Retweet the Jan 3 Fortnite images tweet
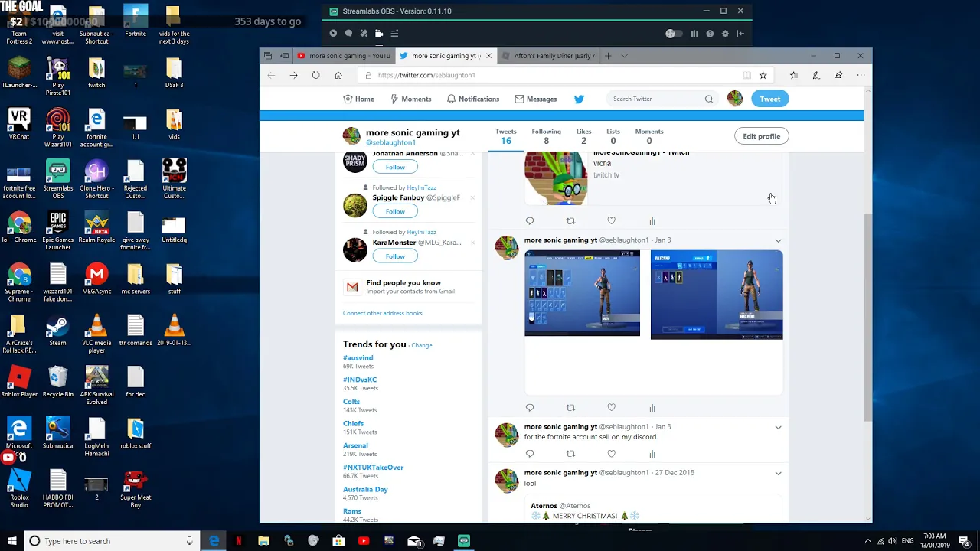 570,408
